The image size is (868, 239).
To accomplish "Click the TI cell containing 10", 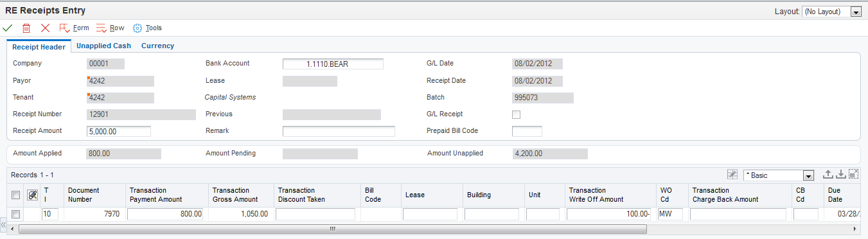I will coord(50,214).
